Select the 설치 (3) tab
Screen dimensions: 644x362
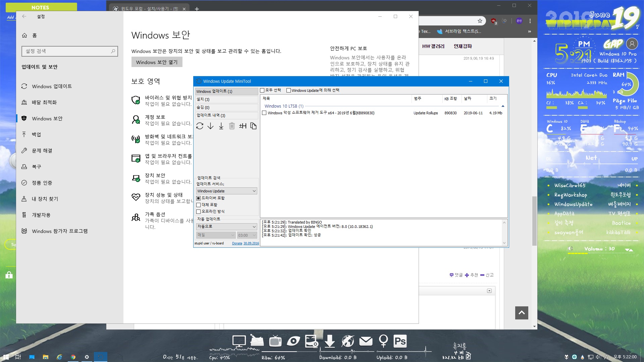click(226, 100)
